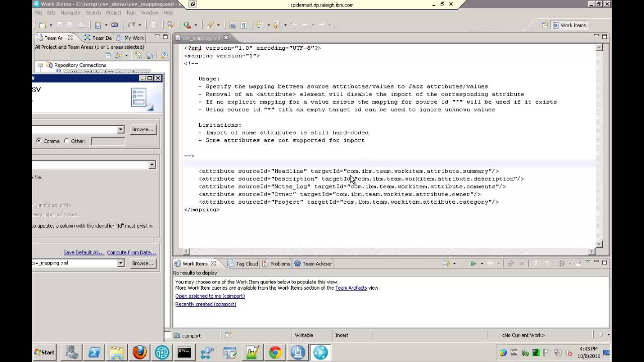The height and width of the screenshot is (362, 644).
Task: Select the Other delimiter radio button
Action: point(67,141)
